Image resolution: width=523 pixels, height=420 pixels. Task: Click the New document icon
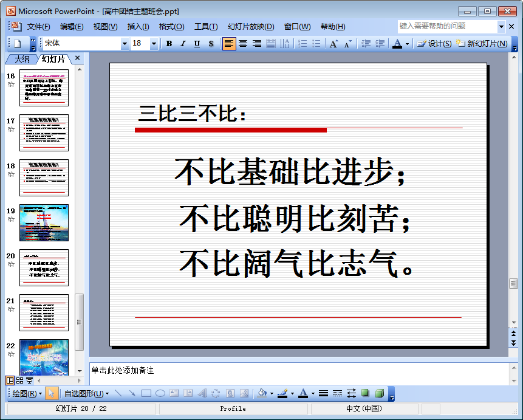pyautogui.click(x=18, y=44)
